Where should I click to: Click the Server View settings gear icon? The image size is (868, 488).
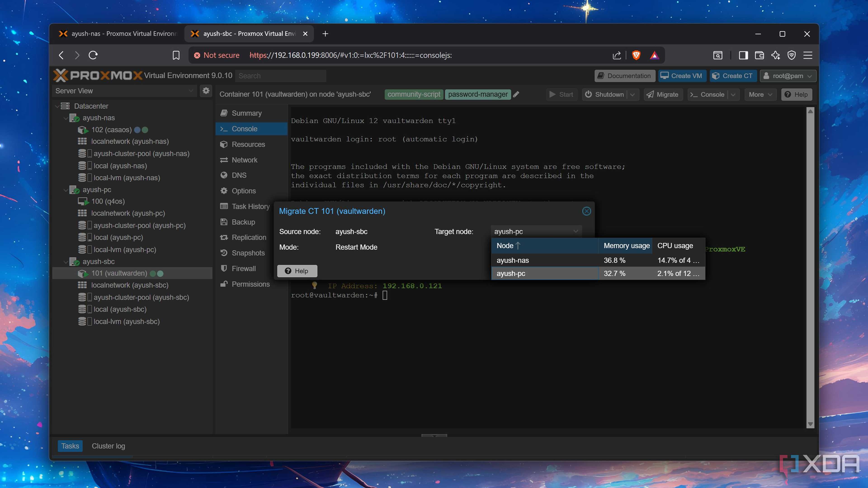206,91
